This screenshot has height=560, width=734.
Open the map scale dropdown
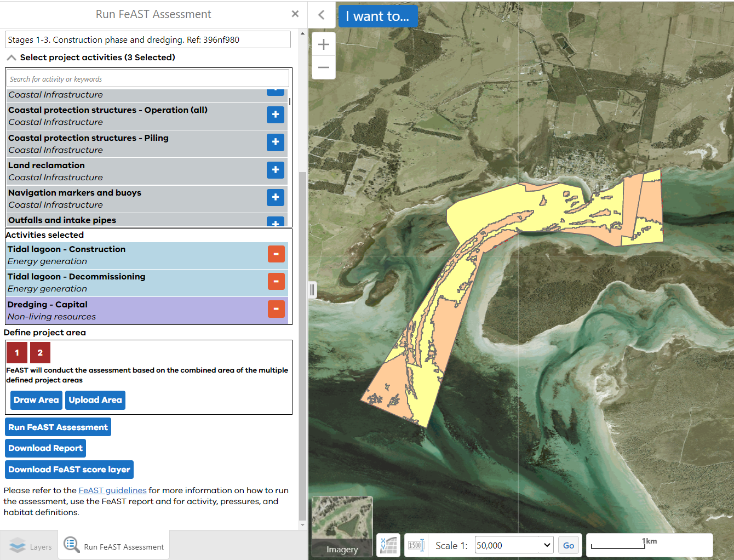[x=514, y=545]
